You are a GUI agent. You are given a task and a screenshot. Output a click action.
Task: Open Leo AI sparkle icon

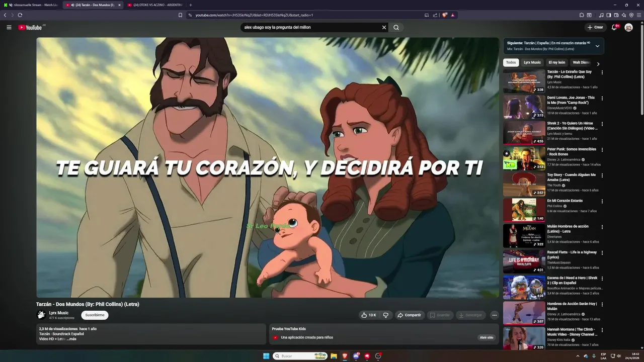624,15
